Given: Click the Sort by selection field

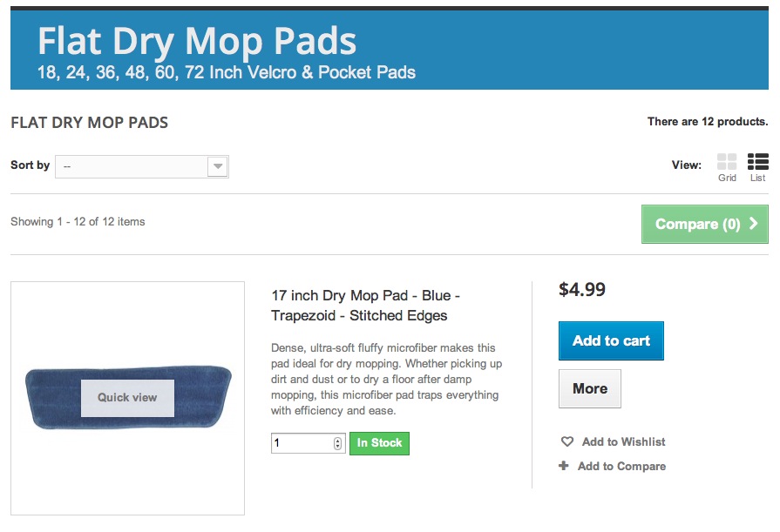Looking at the screenshot, I should 132,166.
